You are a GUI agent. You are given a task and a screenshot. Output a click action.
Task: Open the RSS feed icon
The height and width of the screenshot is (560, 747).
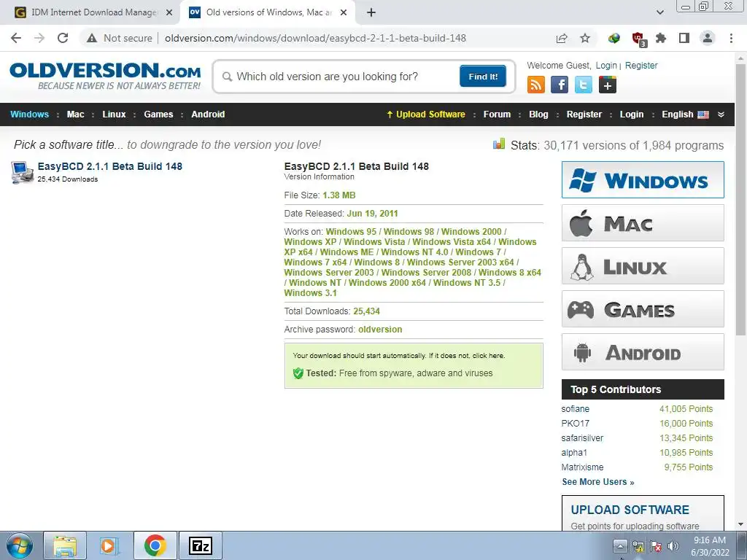point(536,85)
